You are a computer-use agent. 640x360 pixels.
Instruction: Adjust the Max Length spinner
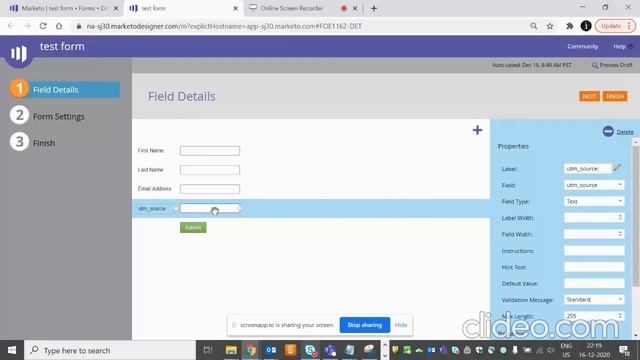[x=620, y=316]
